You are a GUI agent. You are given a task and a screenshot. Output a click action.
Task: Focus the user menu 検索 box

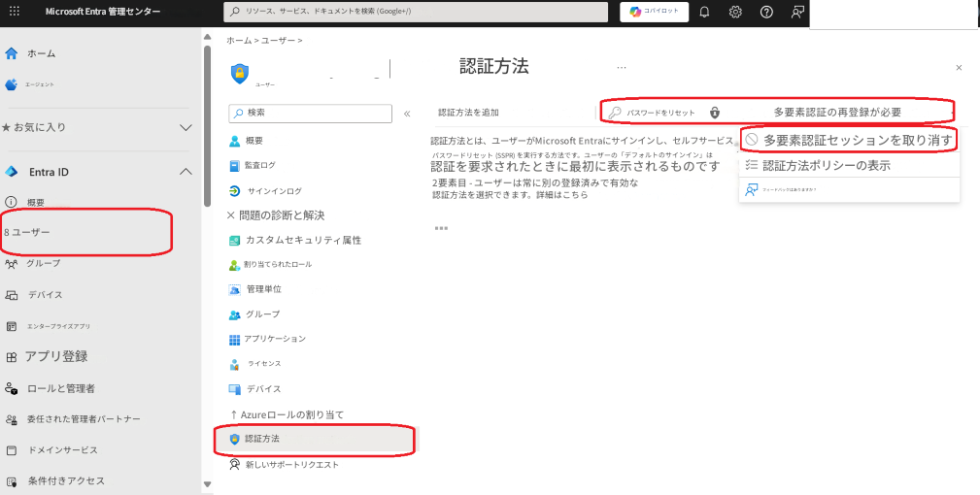click(x=311, y=113)
